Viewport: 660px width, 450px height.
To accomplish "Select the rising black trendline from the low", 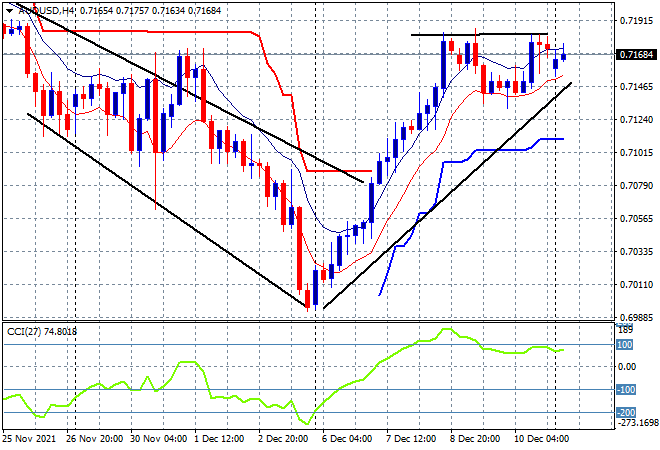I will (x=447, y=196).
